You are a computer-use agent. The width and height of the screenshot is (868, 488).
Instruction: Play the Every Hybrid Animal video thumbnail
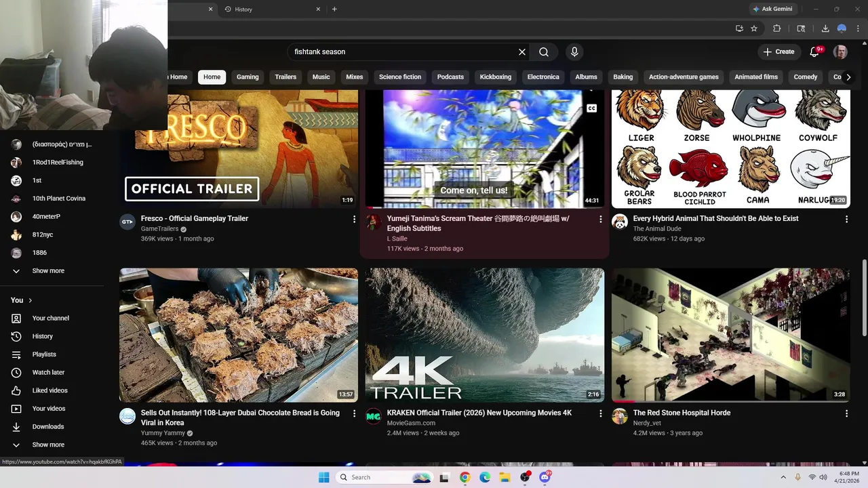[x=731, y=148]
